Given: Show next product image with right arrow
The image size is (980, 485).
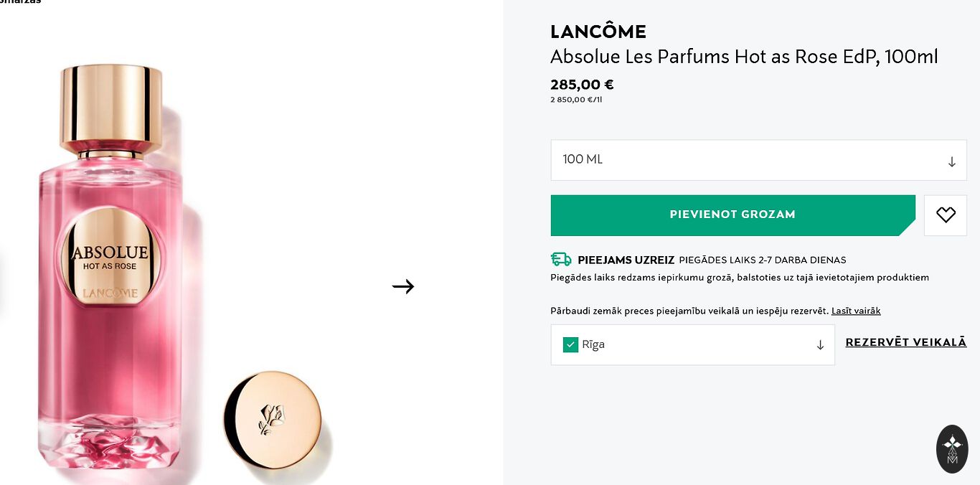Looking at the screenshot, I should click(403, 287).
